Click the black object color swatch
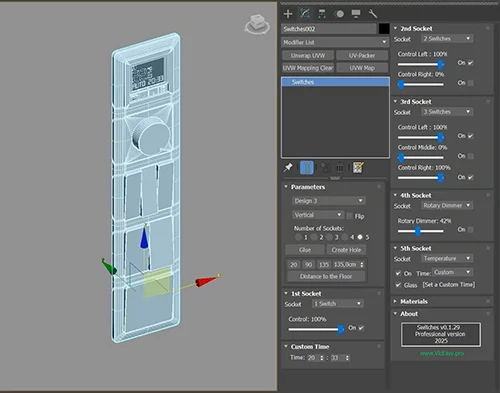The height and width of the screenshot is (393, 500). point(384,29)
